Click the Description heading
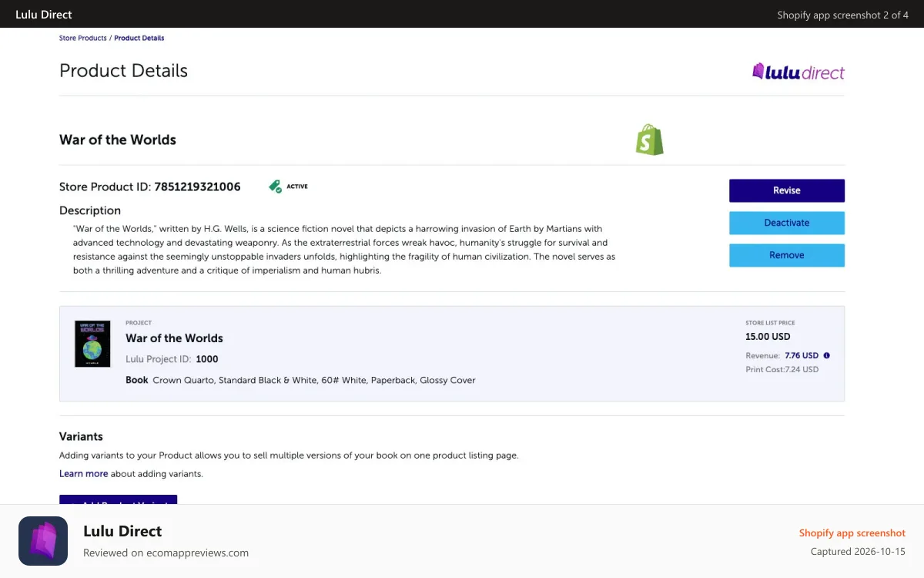 (x=90, y=210)
